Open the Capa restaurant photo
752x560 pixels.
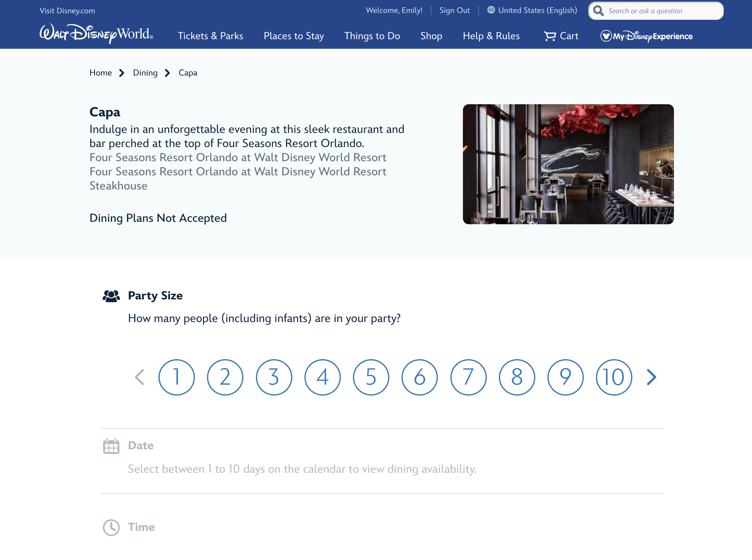click(568, 164)
